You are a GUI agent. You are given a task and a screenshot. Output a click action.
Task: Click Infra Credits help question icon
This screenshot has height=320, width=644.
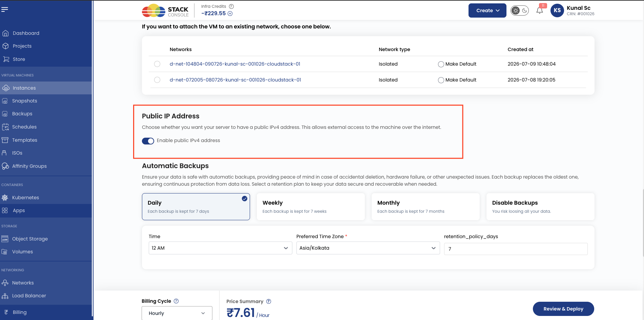[x=231, y=6]
